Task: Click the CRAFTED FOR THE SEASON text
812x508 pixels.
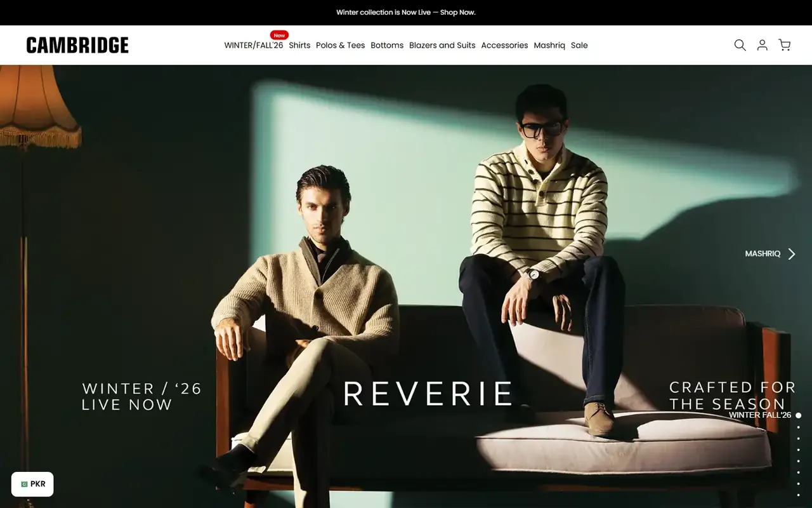Action: click(x=732, y=396)
